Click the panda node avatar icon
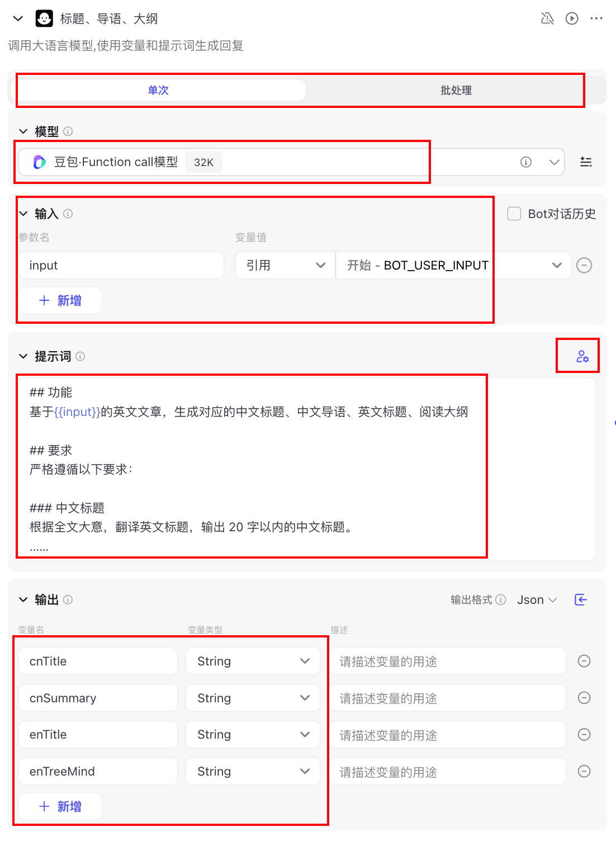This screenshot has height=841, width=616. 44,18
